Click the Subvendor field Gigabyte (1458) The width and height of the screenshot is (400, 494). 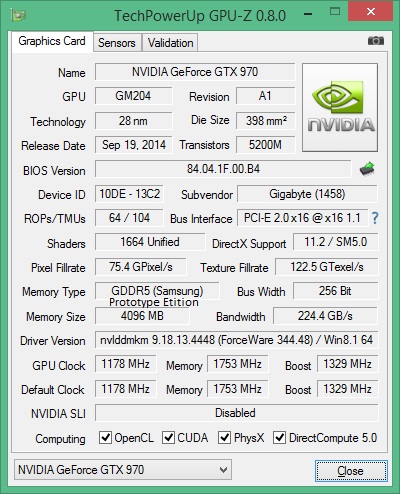click(307, 194)
